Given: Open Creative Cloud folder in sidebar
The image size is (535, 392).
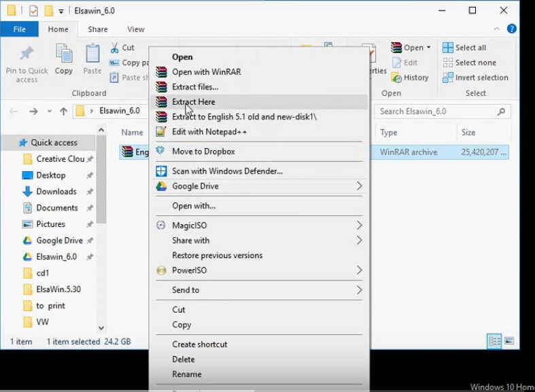Looking at the screenshot, I should tap(61, 159).
